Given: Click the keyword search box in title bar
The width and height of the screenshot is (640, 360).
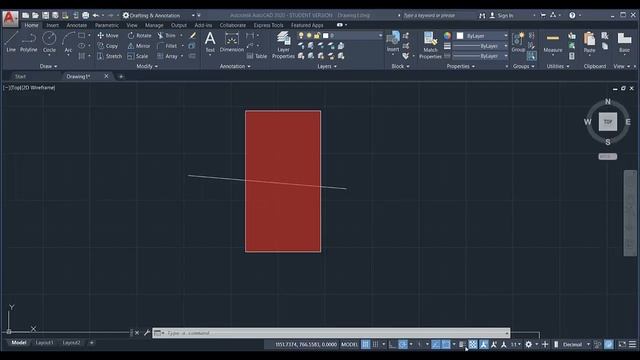Looking at the screenshot, I should [x=437, y=15].
